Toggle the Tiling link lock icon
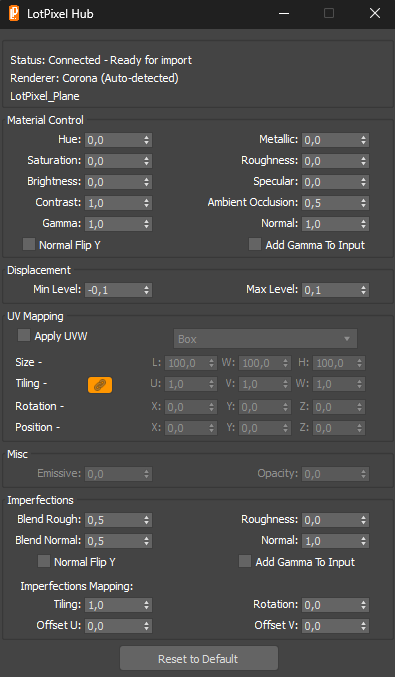Screen dimensions: 395x677 (x=100, y=385)
